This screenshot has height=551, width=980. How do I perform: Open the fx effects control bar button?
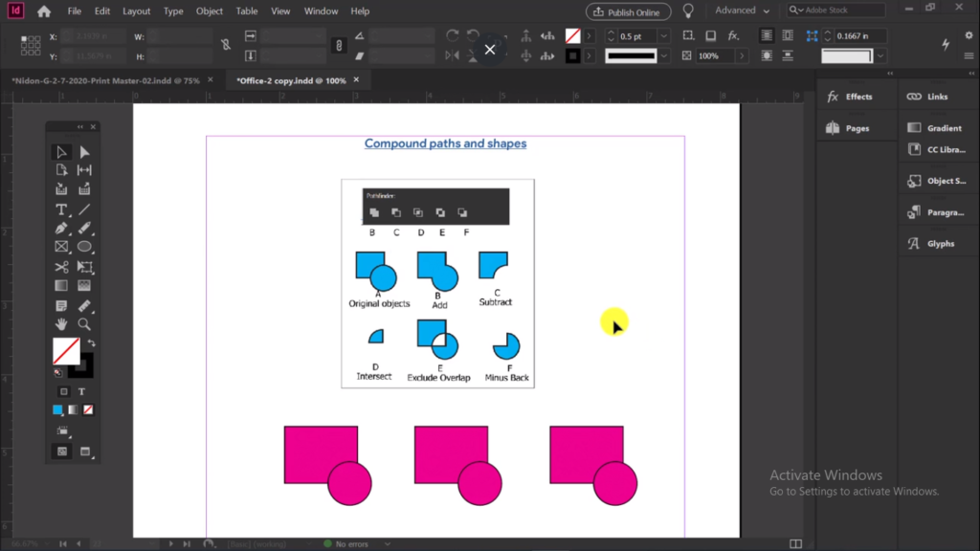pyautogui.click(x=733, y=36)
